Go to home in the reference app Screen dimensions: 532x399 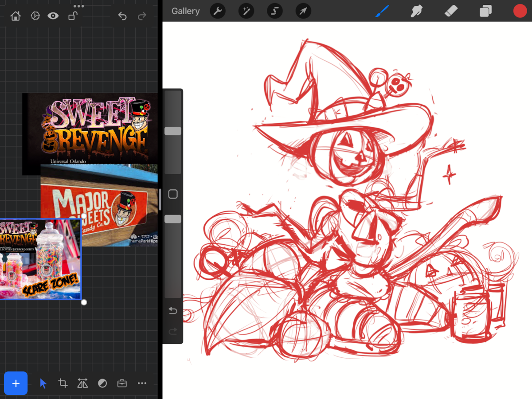tap(16, 16)
